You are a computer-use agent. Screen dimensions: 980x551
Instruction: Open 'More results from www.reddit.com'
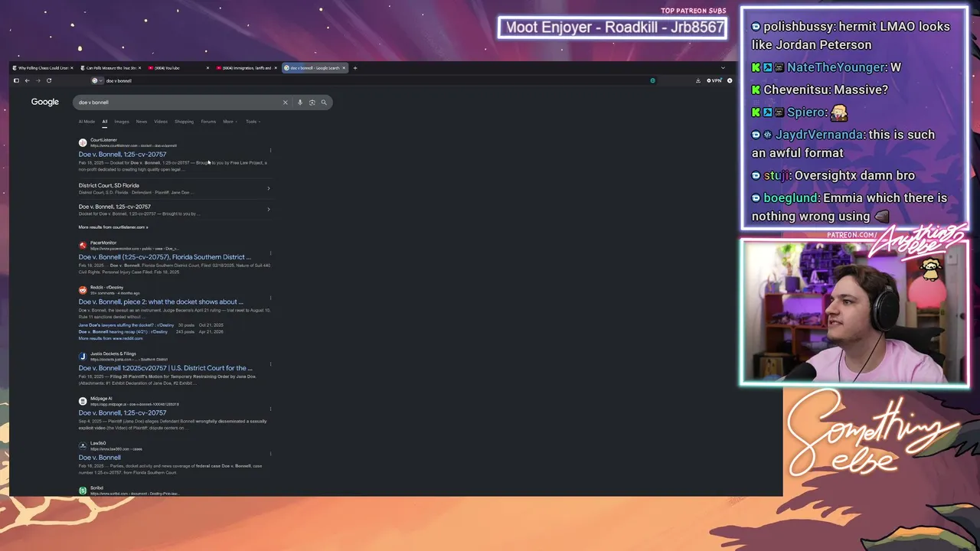110,338
